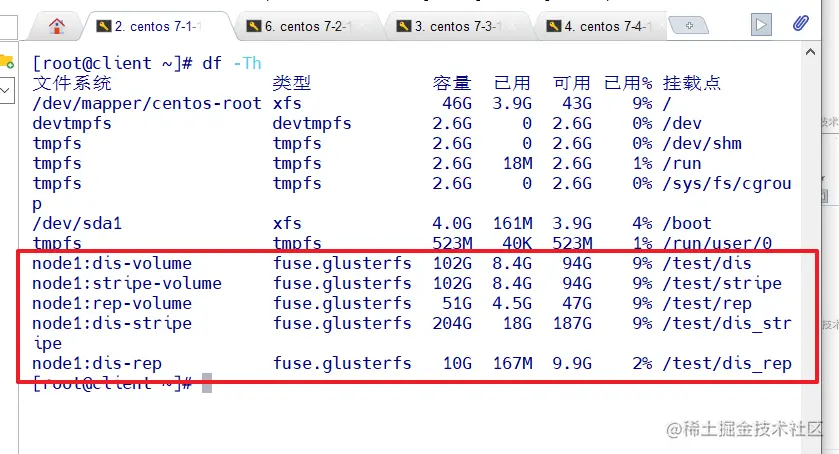Click 'node1:stripe-volume' filesystem entry
The image size is (839, 454).
click(127, 283)
